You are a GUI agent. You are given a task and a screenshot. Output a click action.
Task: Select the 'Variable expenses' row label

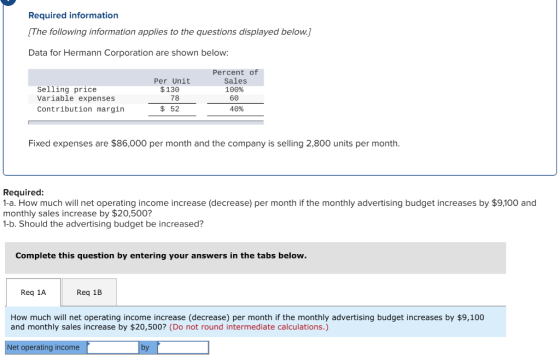[x=76, y=98]
